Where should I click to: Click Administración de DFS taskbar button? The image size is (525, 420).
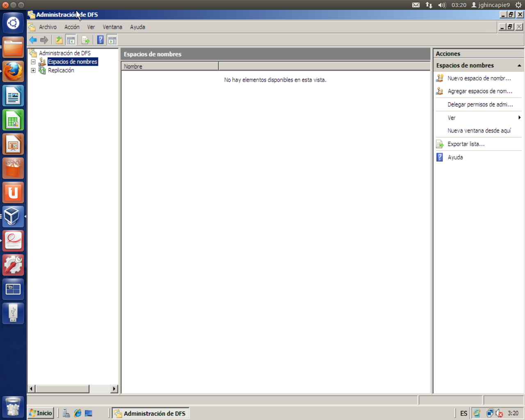tap(151, 413)
